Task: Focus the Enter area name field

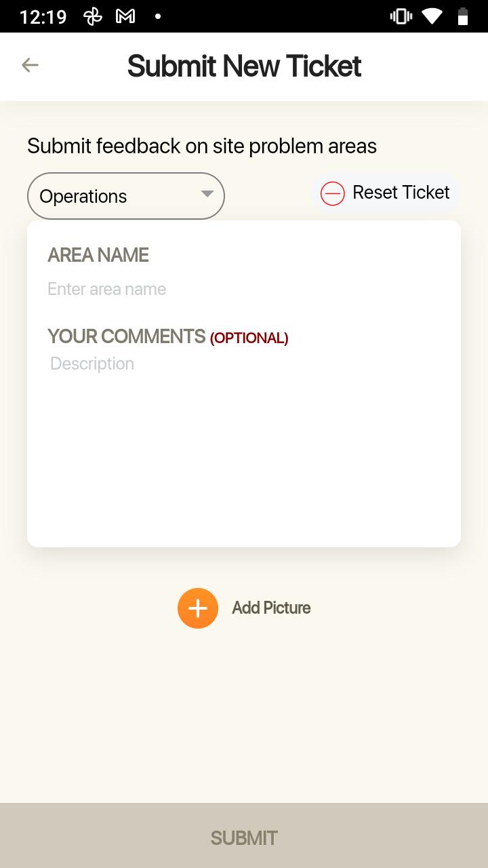Action: pos(244,289)
